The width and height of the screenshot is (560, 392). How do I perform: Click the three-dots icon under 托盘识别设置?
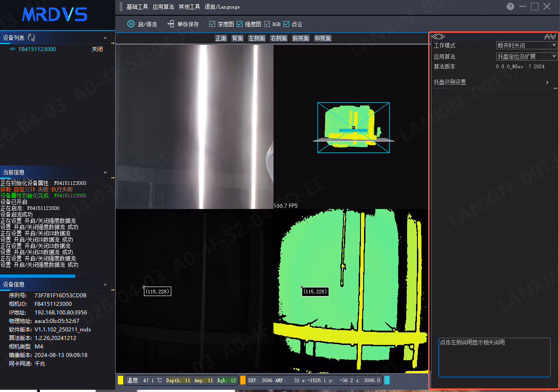coord(556,88)
